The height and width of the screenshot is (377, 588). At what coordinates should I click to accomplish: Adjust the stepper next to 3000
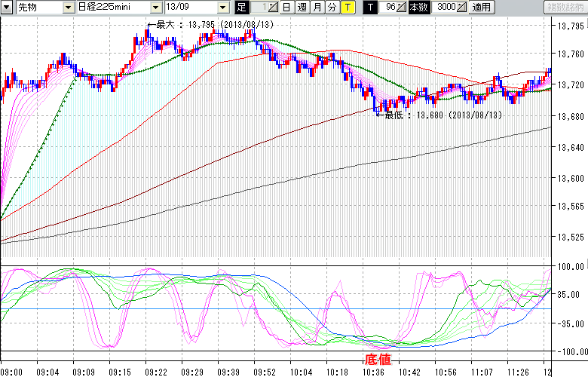(x=462, y=7)
